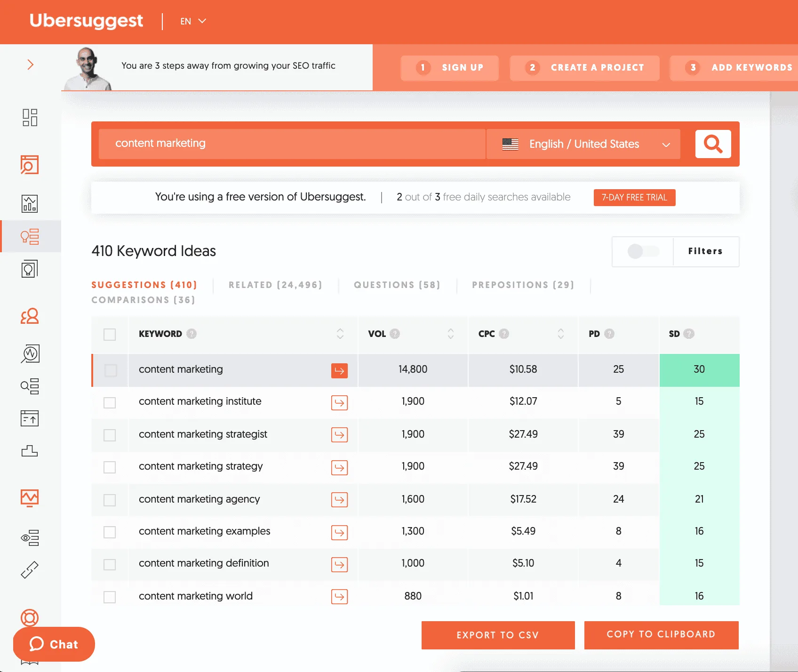Open details arrow for content marketing strategist
This screenshot has width=798, height=672.
(x=339, y=435)
